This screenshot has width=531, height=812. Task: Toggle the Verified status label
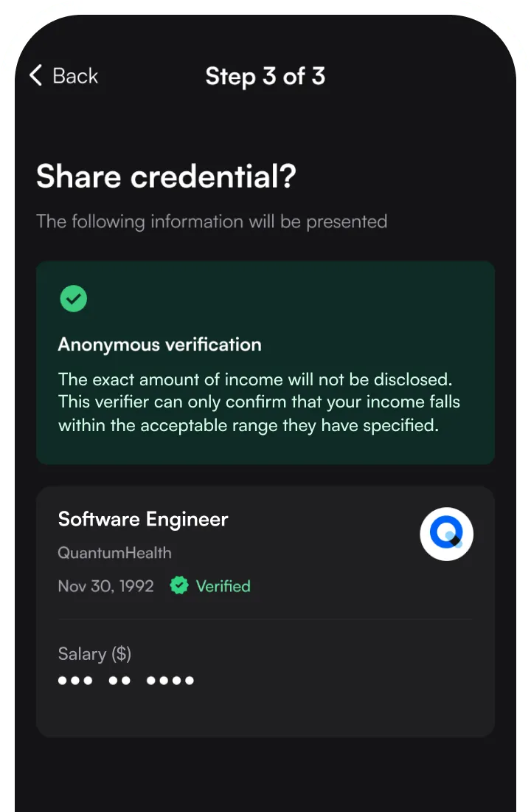223,585
